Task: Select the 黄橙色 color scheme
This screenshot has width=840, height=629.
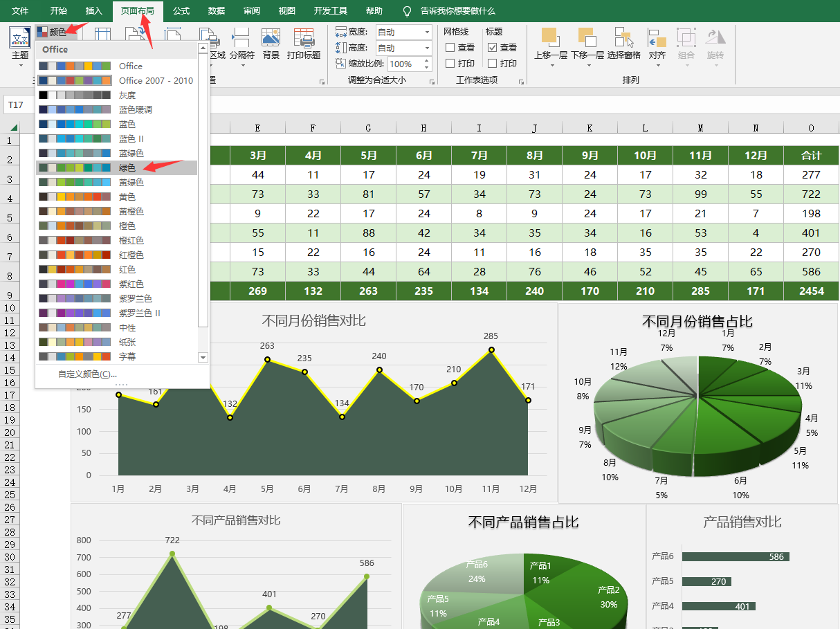Action: (117, 211)
